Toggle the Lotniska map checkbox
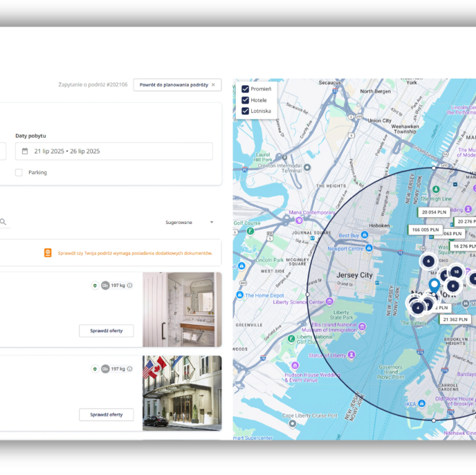The height and width of the screenshot is (475, 476). click(245, 111)
